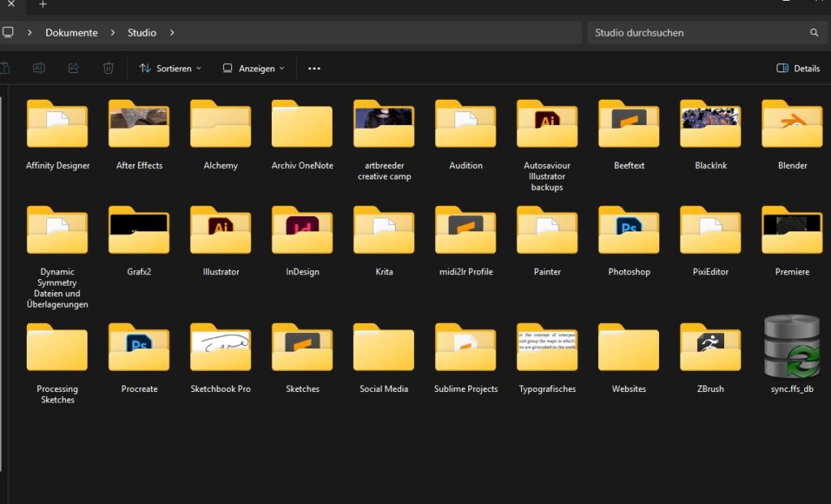Open the Anzeigen view dropdown
This screenshot has height=504, width=831.
pyautogui.click(x=253, y=68)
